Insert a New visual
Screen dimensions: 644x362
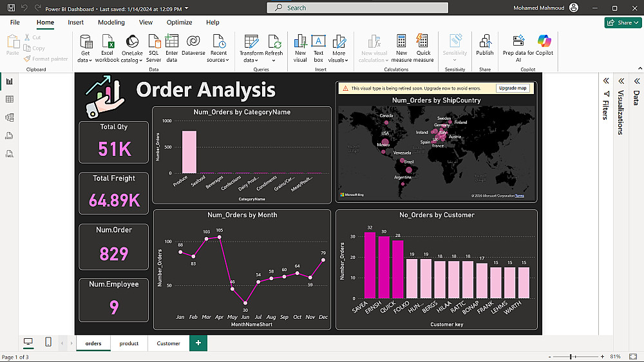point(300,48)
